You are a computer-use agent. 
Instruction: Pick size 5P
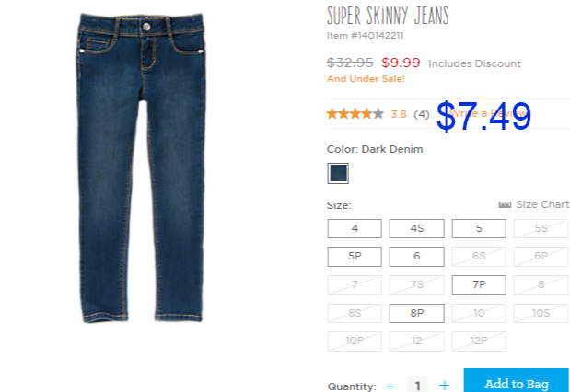[355, 257]
